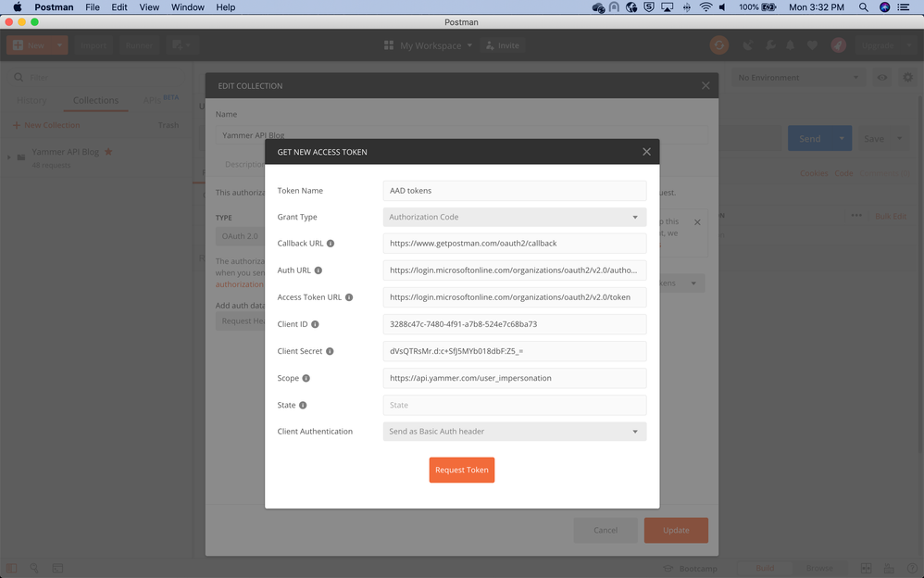This screenshot has width=924, height=578.
Task: Open Siri from the menu bar
Action: 884,7
